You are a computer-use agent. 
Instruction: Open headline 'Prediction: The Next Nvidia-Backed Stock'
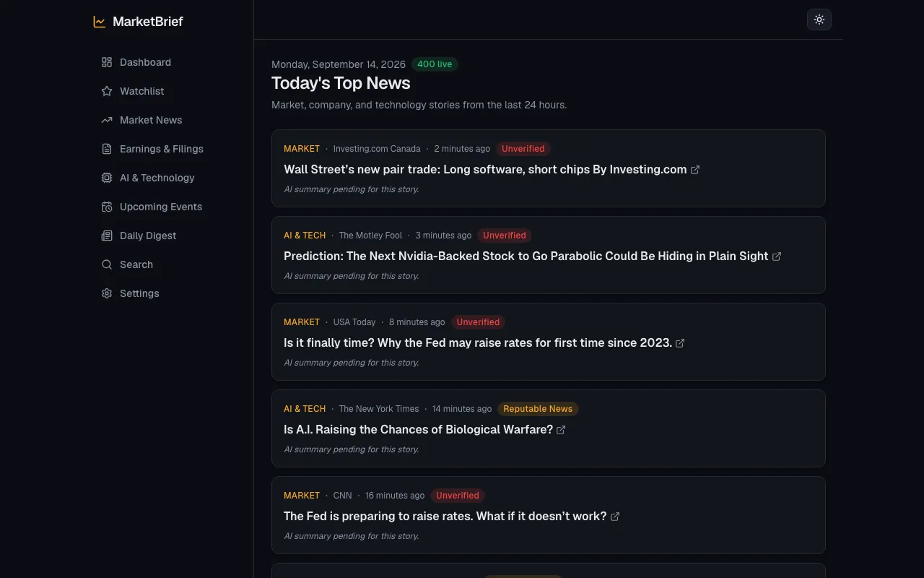pyautogui.click(x=526, y=256)
